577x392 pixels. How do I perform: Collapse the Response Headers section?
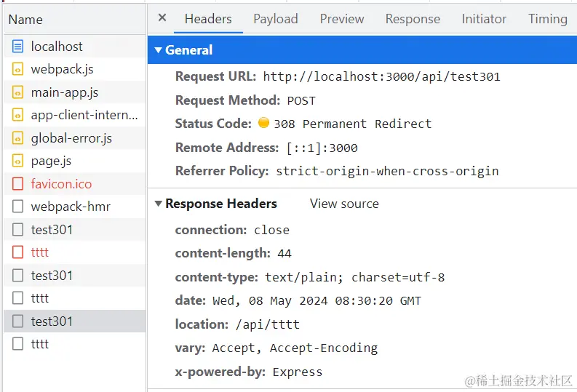pos(159,204)
